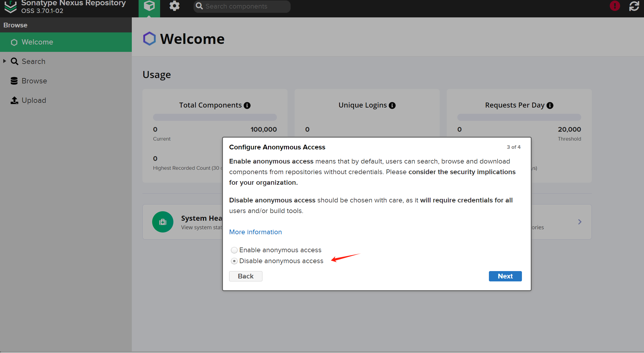
Task: Click the Usage section heading
Action: 157,75
